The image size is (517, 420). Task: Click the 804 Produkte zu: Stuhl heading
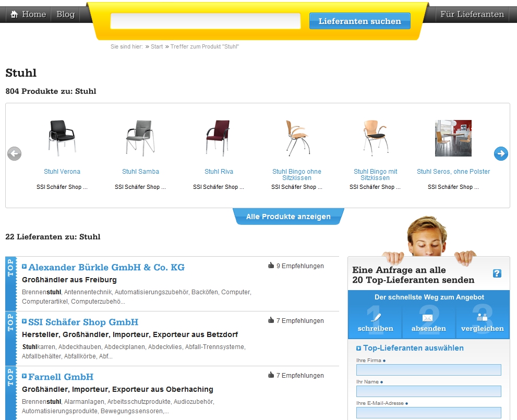[x=51, y=91]
